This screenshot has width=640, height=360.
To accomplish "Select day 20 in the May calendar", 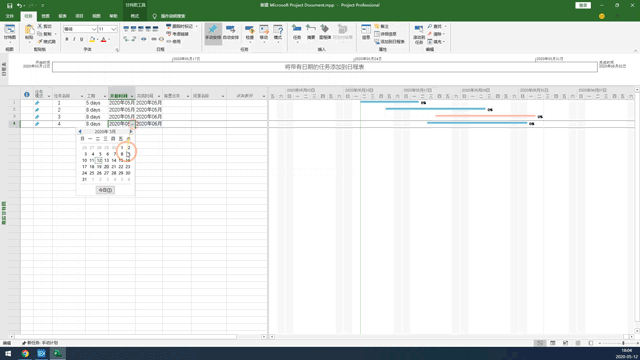I will coord(106,167).
